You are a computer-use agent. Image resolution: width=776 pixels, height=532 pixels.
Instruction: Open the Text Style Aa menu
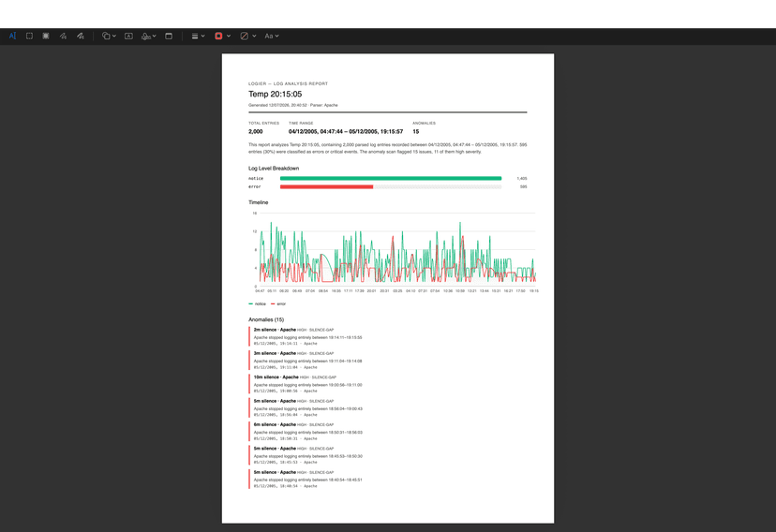click(271, 36)
